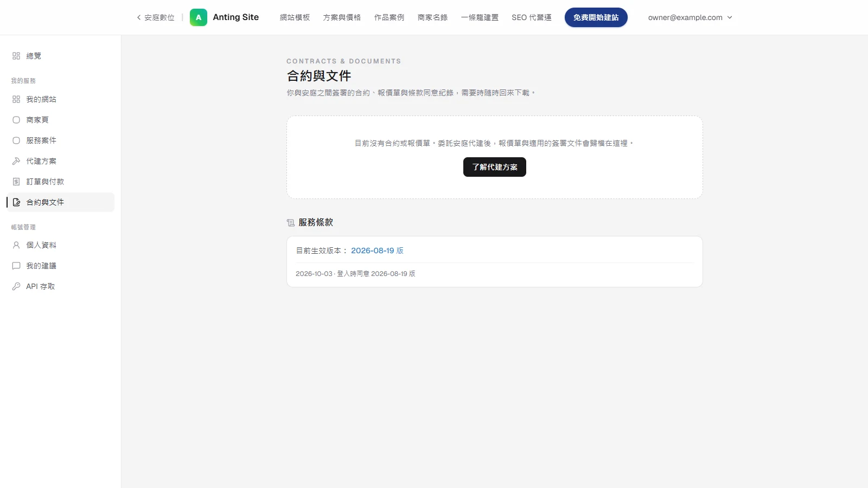The width and height of the screenshot is (868, 488).
Task: Click the Anting Site brand name
Action: click(x=235, y=17)
